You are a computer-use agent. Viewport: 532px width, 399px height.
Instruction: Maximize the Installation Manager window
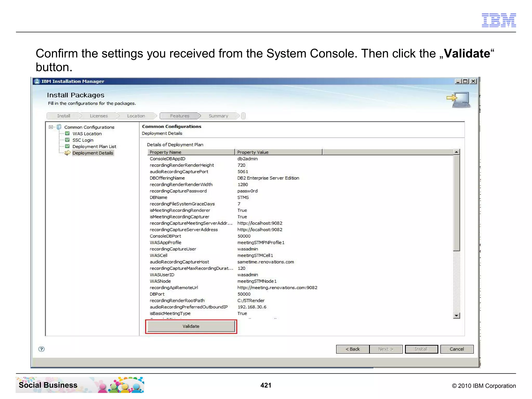click(x=465, y=81)
